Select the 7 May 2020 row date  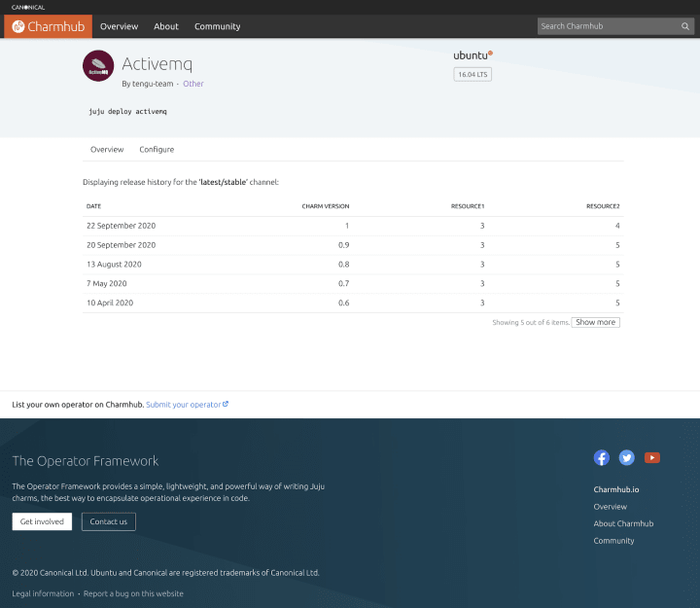click(x=107, y=283)
